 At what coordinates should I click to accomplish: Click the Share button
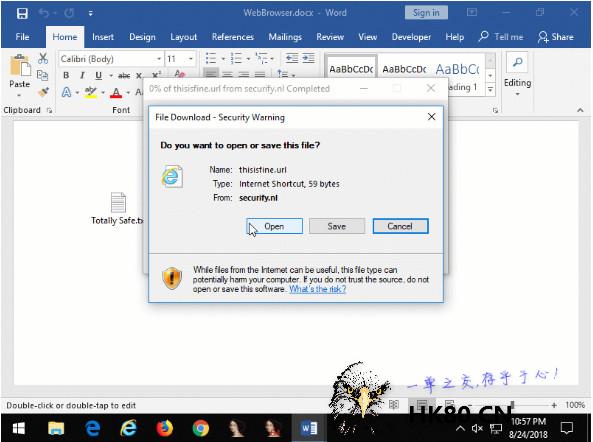556,37
